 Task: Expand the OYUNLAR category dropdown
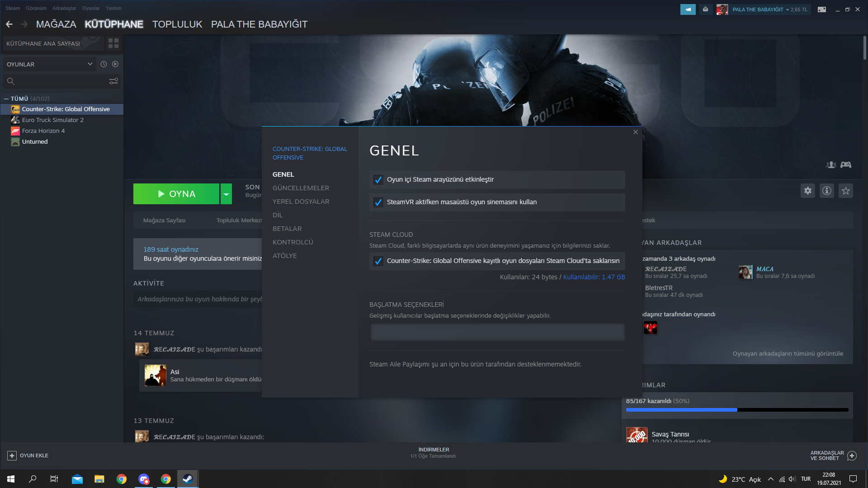[x=90, y=64]
